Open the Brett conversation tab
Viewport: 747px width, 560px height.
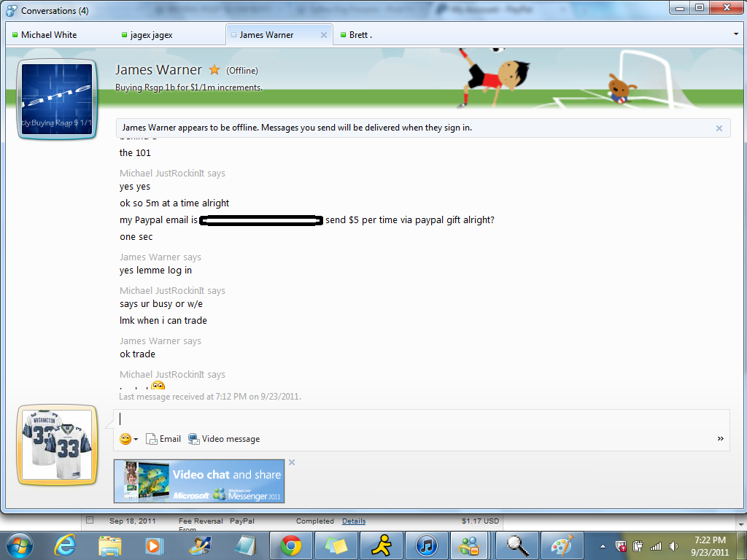click(360, 35)
